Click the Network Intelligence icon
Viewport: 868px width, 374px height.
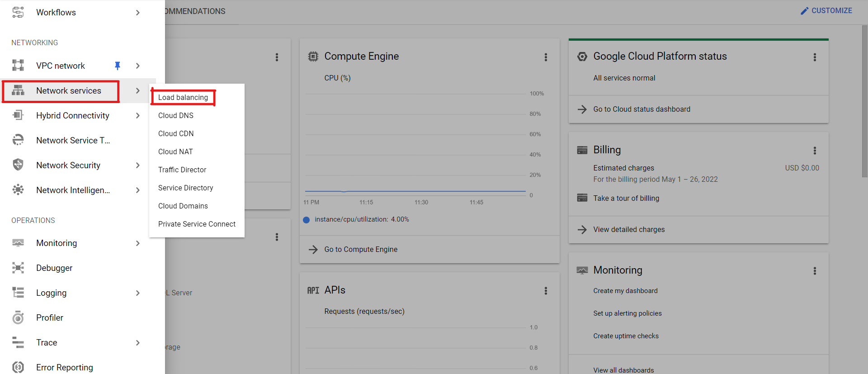point(18,190)
